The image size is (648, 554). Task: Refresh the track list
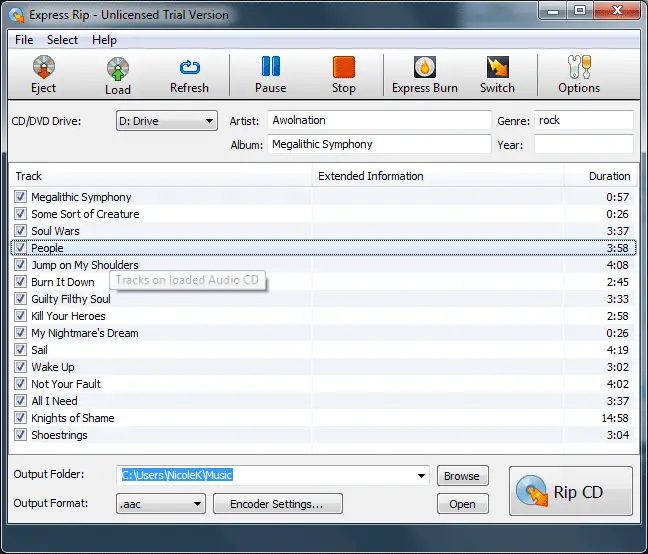pos(189,76)
